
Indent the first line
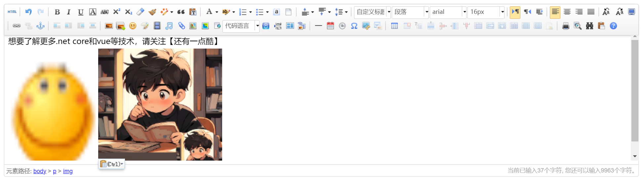point(539,12)
